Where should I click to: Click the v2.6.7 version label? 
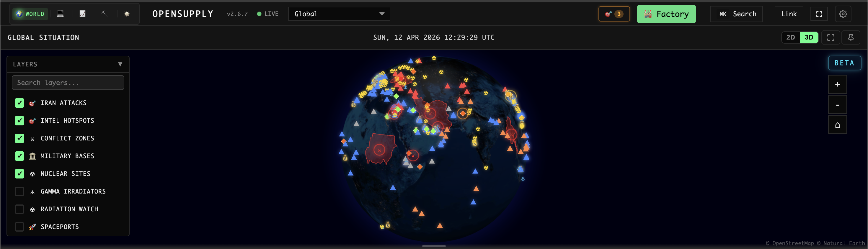point(237,14)
